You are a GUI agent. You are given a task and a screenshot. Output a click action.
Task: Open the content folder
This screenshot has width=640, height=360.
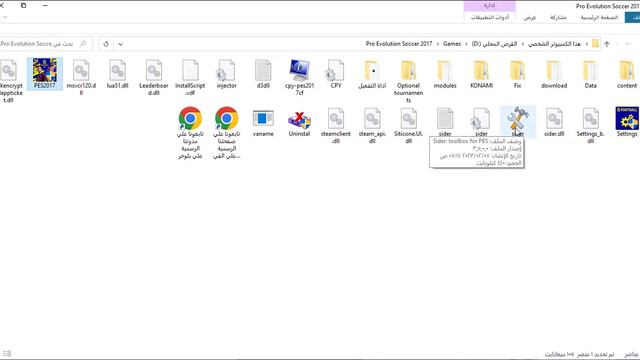click(627, 74)
